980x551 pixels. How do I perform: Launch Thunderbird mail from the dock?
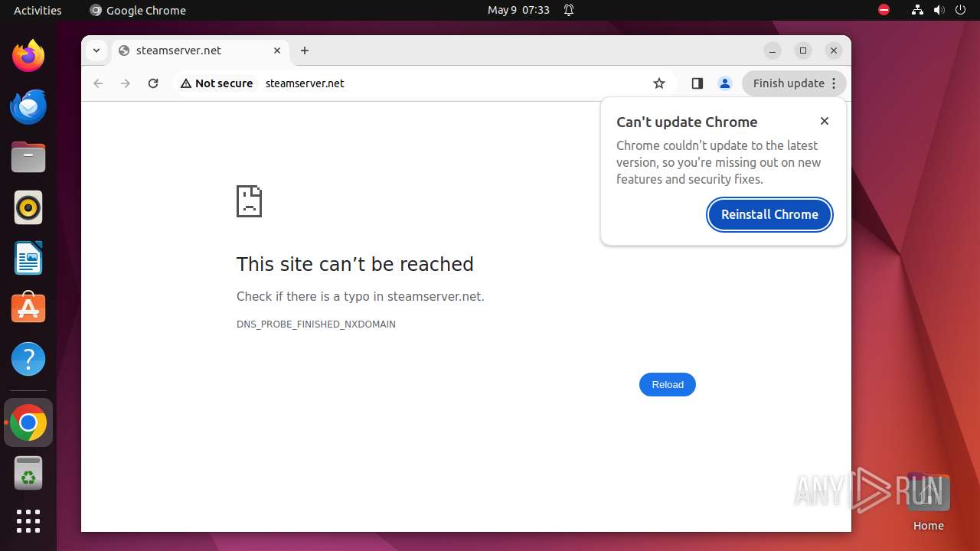point(28,106)
